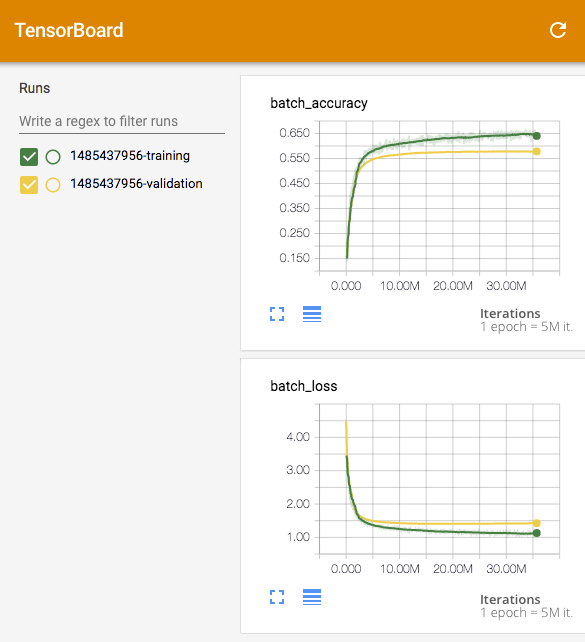Click the 1485437956-validation run label
585x642 pixels.
(x=136, y=183)
